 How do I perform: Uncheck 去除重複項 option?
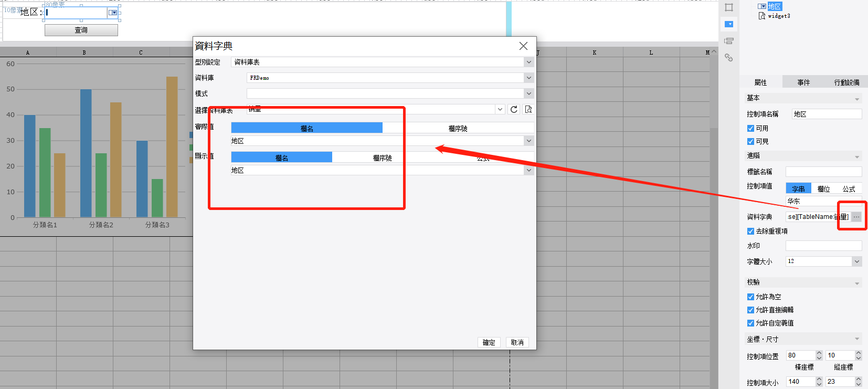click(750, 231)
